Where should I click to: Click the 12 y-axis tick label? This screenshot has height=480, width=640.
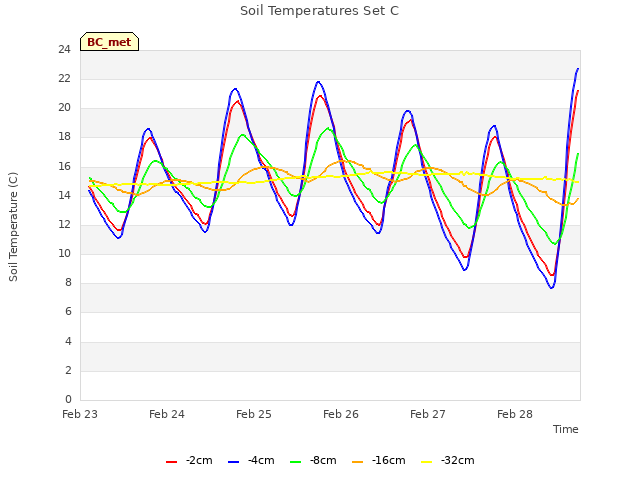(64, 224)
